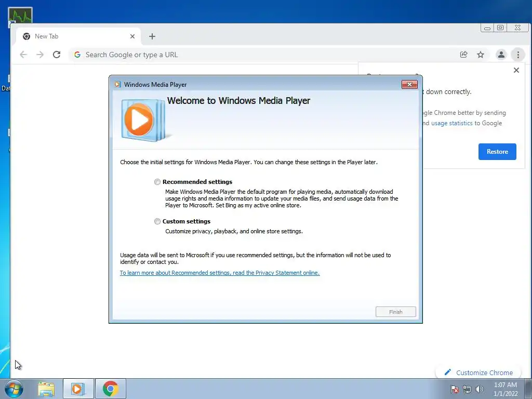Close the Windows Media Player dialog
The image size is (532, 399).
(x=409, y=85)
